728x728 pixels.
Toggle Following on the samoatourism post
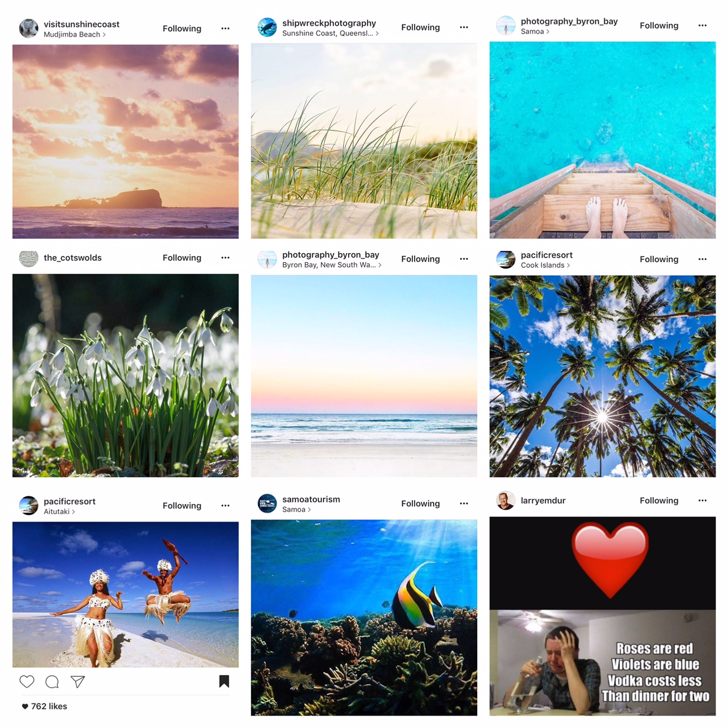pyautogui.click(x=420, y=503)
